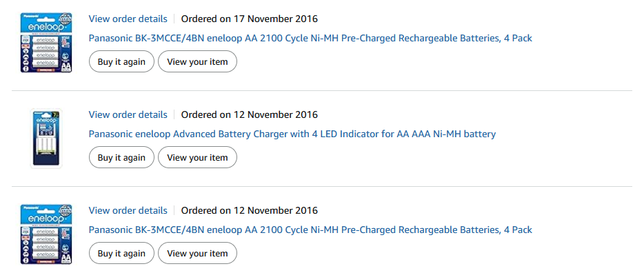
Task: Open batteries product title link ordered 12 November
Action: tap(310, 230)
